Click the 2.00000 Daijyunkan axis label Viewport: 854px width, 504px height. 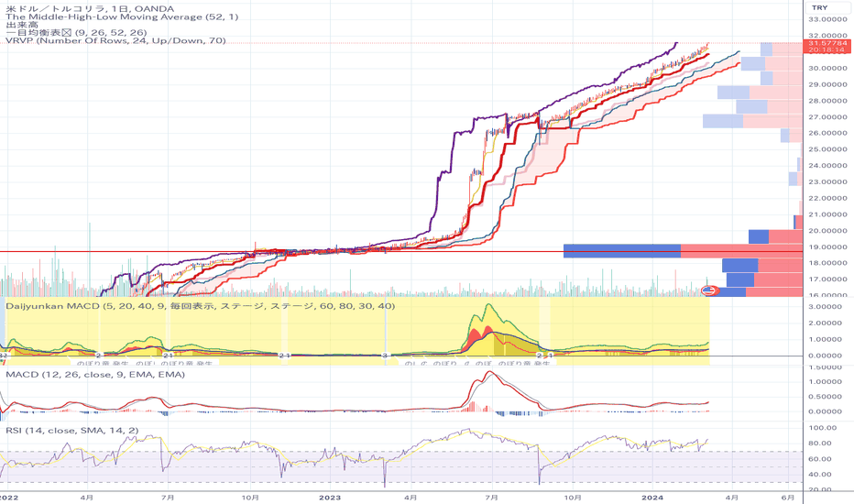[825, 323]
